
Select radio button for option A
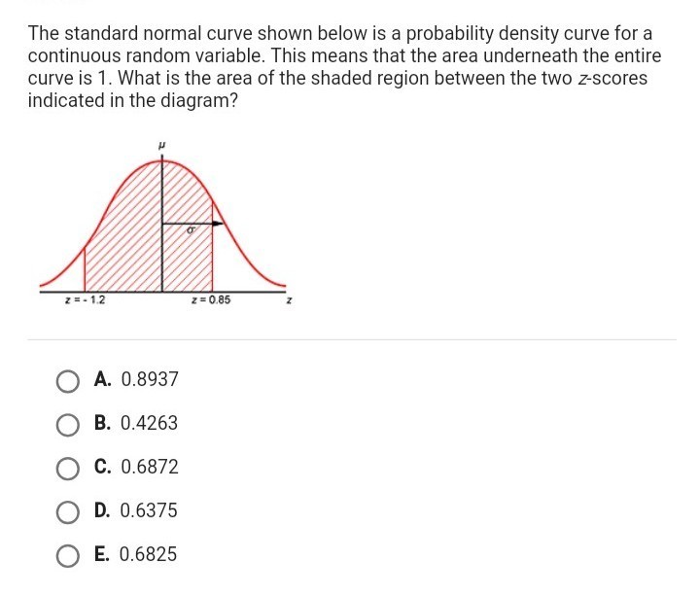(x=68, y=382)
